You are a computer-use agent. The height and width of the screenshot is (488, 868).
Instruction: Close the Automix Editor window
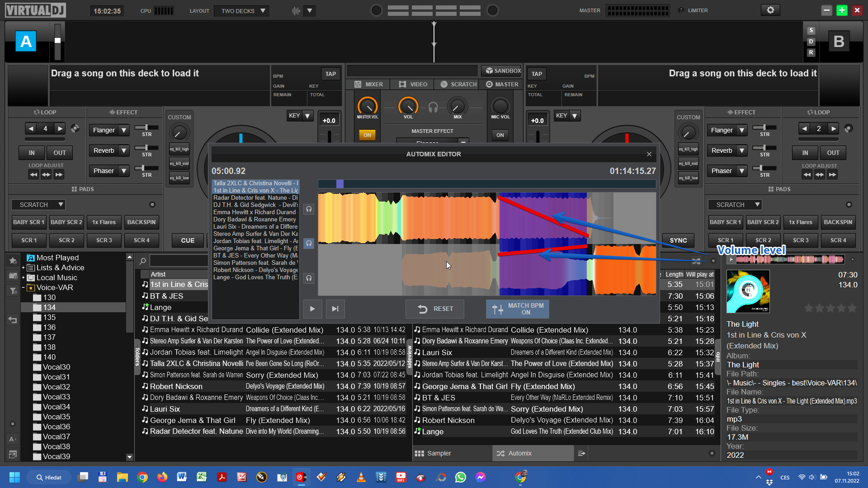[x=649, y=154]
